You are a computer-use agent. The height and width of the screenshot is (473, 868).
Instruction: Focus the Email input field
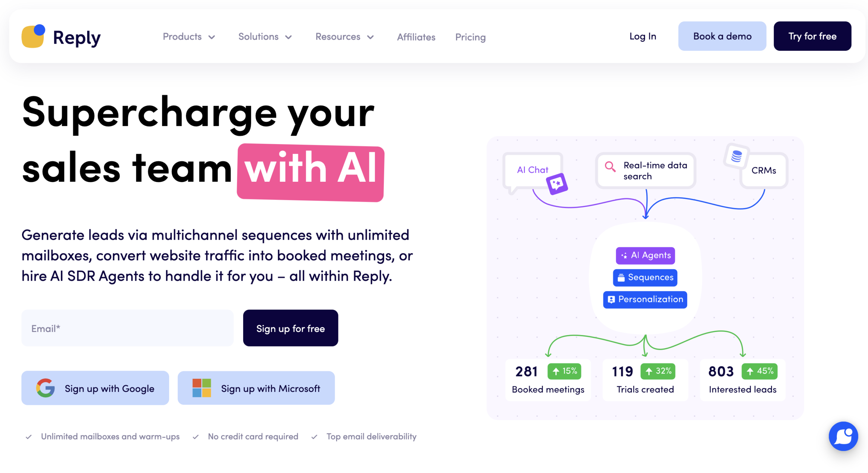tap(127, 328)
